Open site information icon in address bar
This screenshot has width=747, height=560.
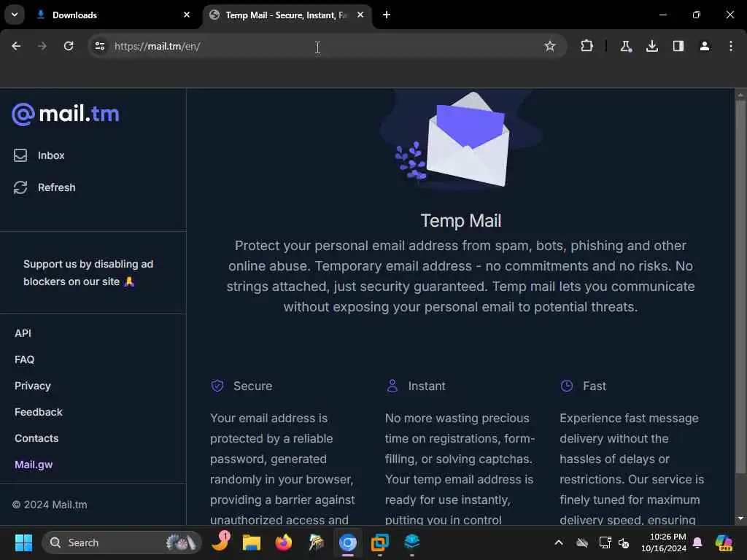(99, 46)
